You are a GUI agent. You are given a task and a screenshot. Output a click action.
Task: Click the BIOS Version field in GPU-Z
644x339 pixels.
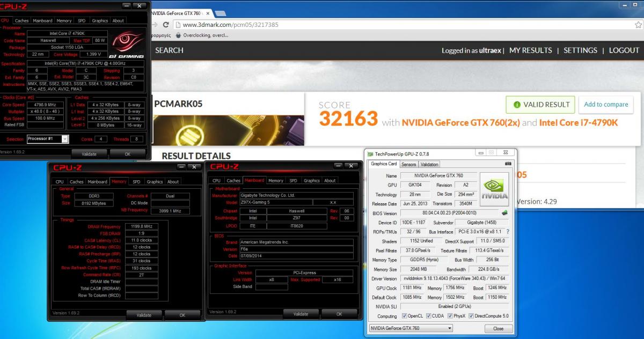tap(449, 213)
